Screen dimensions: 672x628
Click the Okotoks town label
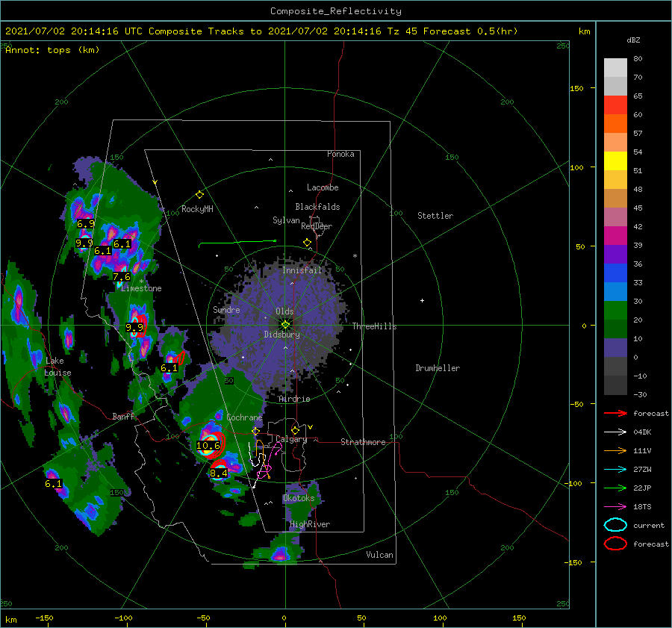pyautogui.click(x=299, y=498)
